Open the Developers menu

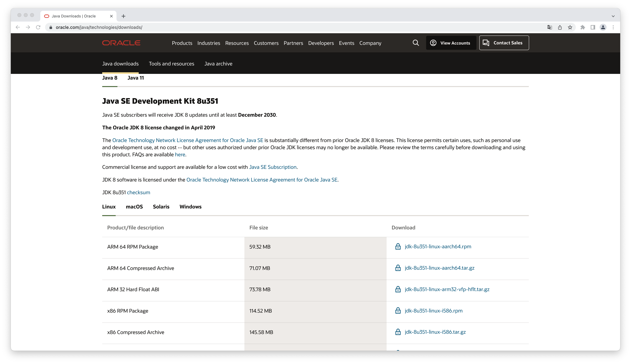(x=321, y=43)
